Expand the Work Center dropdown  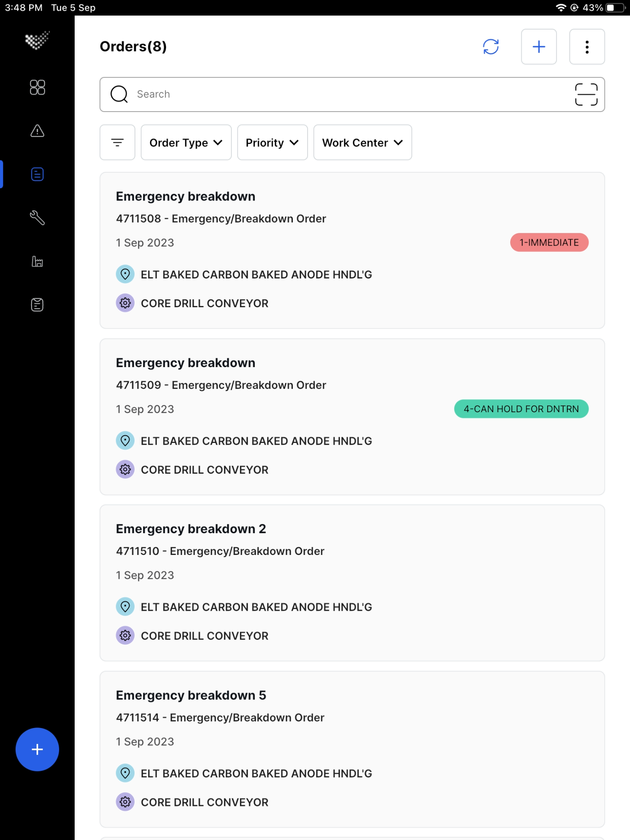(363, 142)
